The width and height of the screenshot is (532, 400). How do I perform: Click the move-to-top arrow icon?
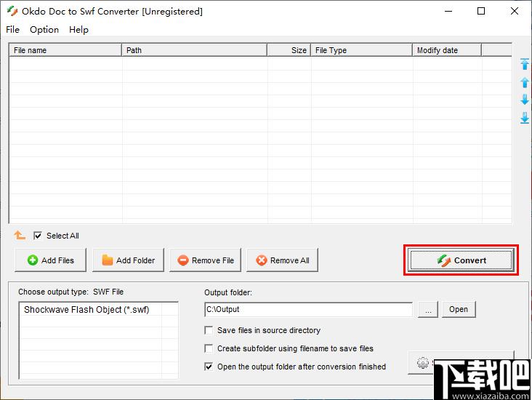tap(524, 64)
